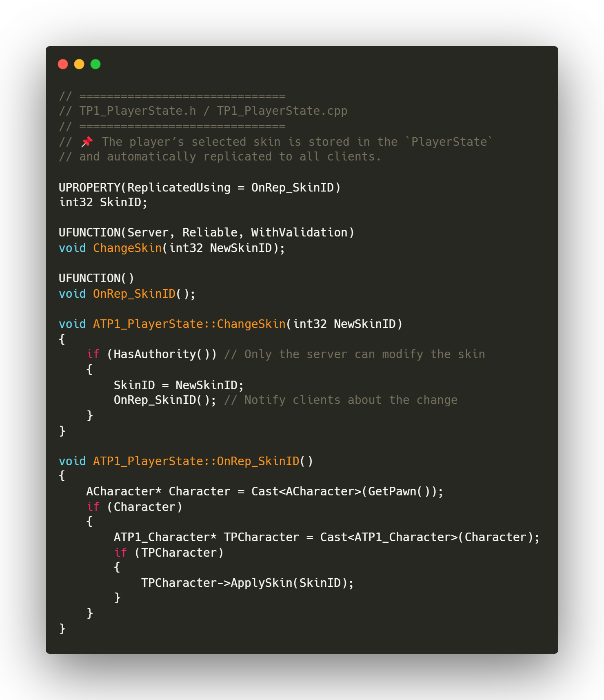604x700 pixels.
Task: Click 'void ChangeSkin(int32 NewSkinID);' declaration
Action: click(172, 248)
